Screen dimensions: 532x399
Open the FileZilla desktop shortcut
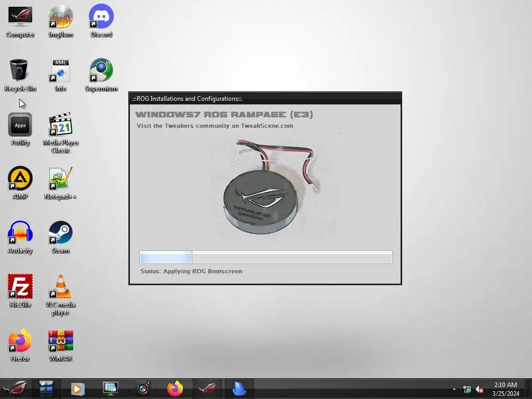[20, 291]
